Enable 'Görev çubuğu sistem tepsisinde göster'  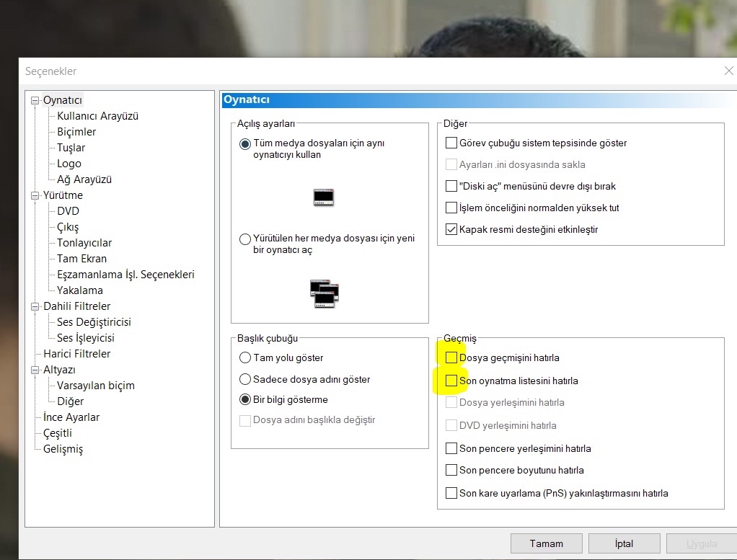click(x=451, y=143)
